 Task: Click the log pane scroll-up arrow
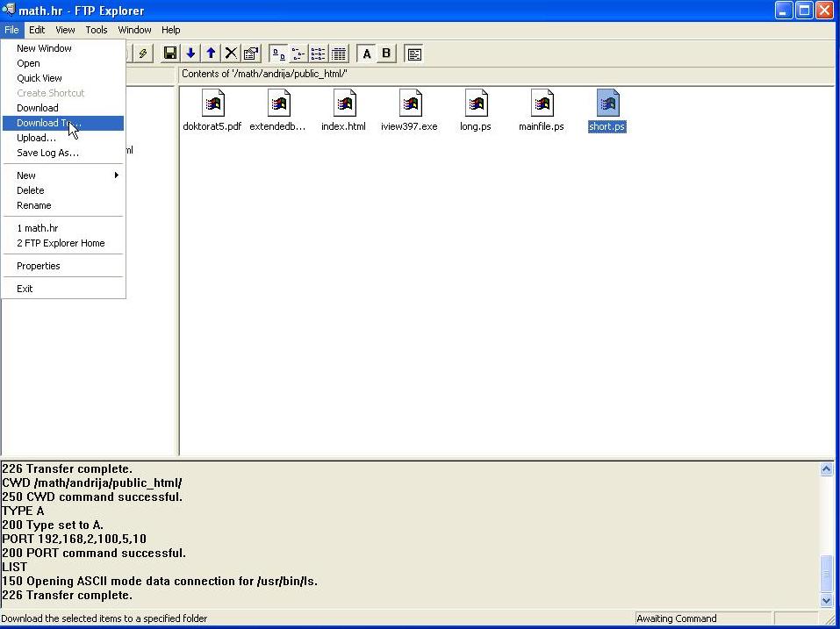pyautogui.click(x=826, y=469)
